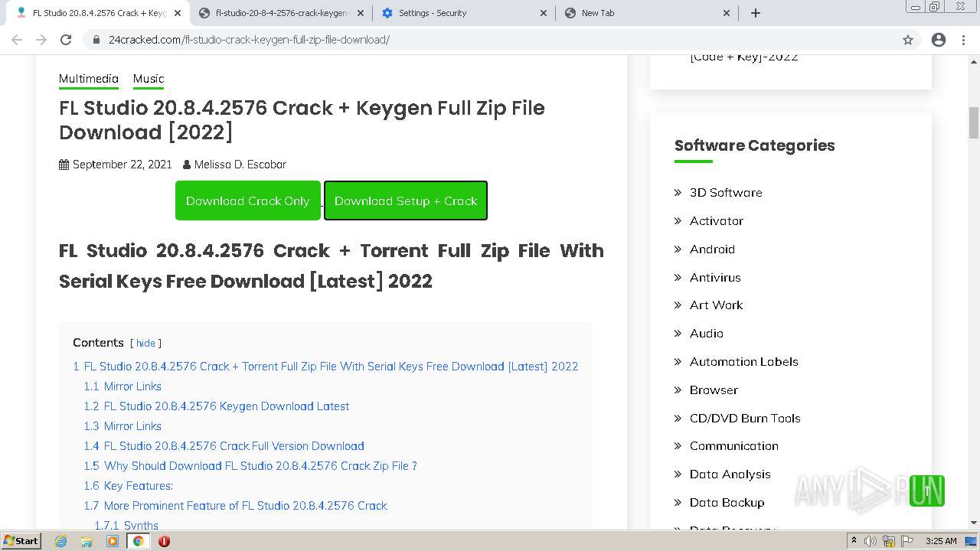
Task: Click the 3:25 AM taskbar clock
Action: (x=941, y=541)
